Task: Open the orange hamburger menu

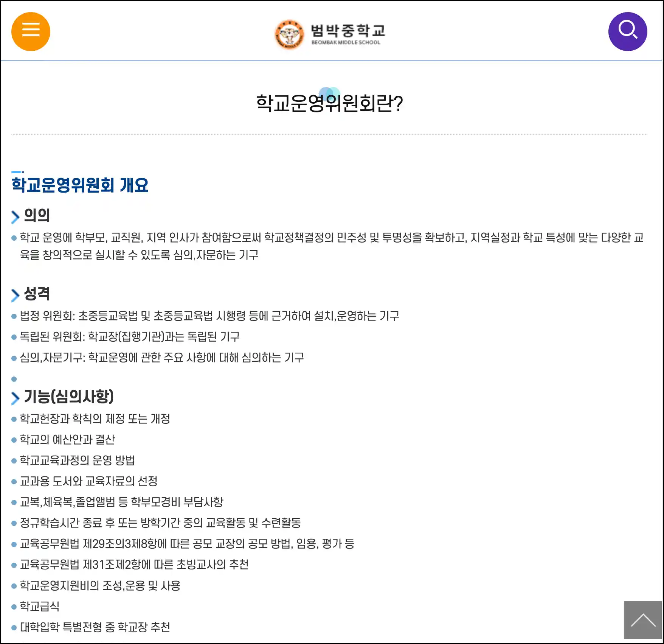Action: [x=31, y=31]
